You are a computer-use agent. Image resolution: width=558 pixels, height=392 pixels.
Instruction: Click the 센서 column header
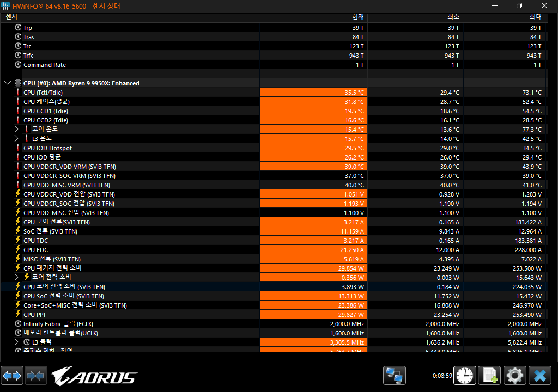(x=130, y=17)
